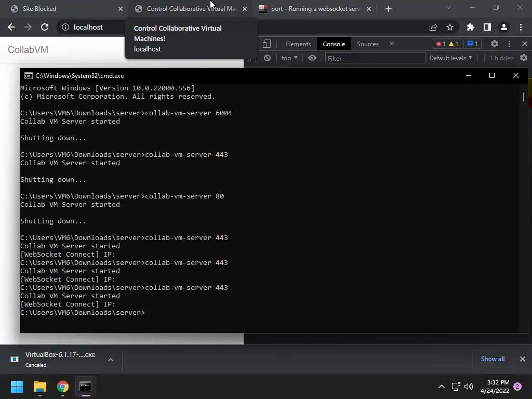This screenshot has width=532, height=399.
Task: Open Windows Start menu
Action: 17,387
